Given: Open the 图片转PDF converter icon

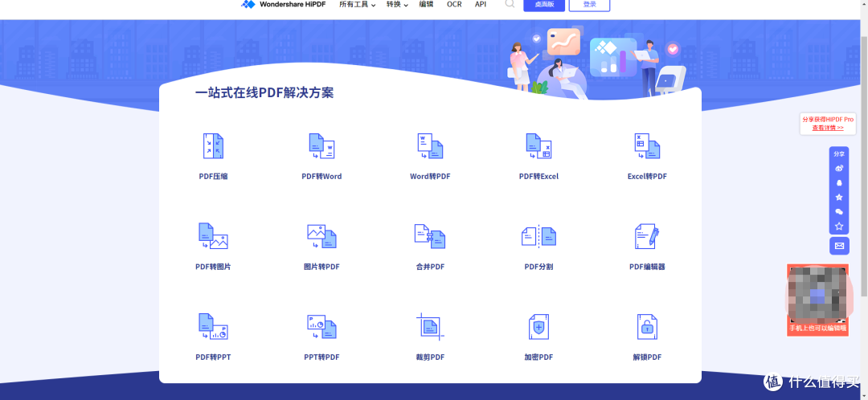Looking at the screenshot, I should click(x=321, y=236).
